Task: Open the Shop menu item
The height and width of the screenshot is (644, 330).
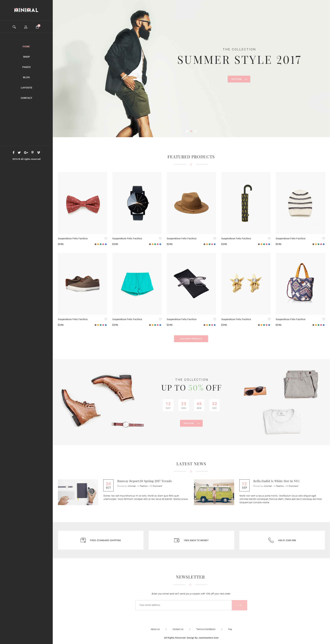Action: [x=26, y=57]
